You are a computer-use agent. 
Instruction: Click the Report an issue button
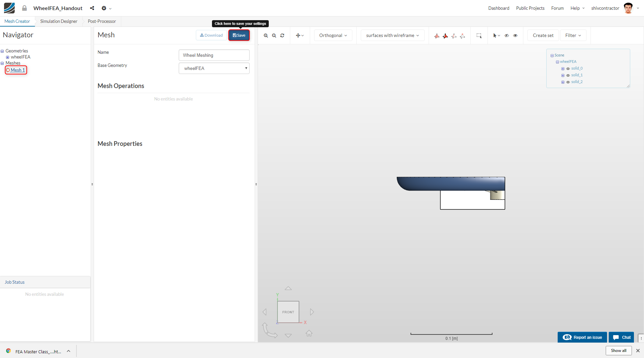tap(582, 337)
